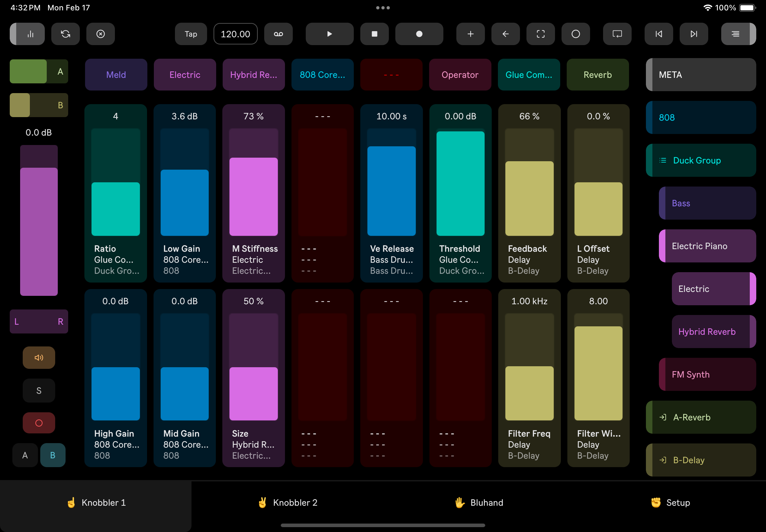Toggle the solo S button
Image resolution: width=766 pixels, height=532 pixels.
coord(39,390)
